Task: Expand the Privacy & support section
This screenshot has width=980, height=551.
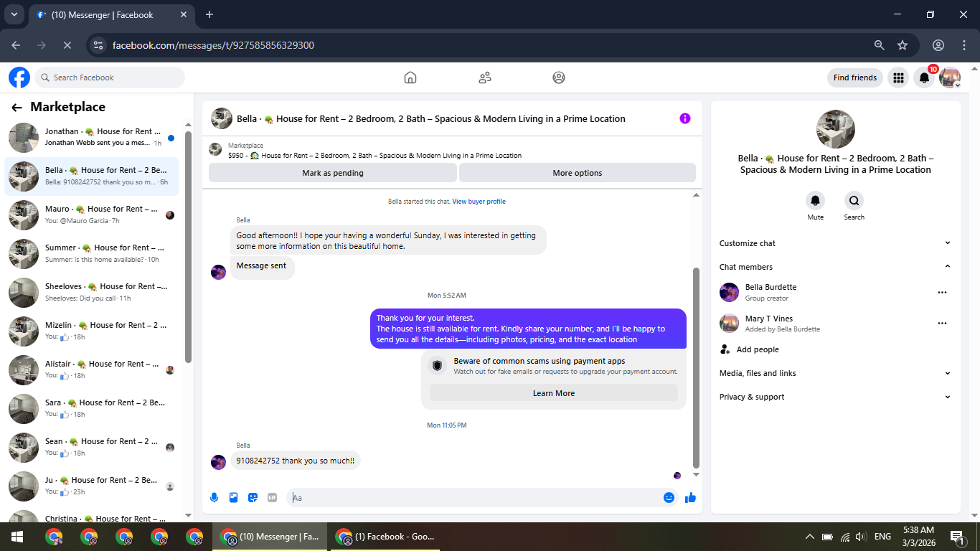Action: click(836, 397)
